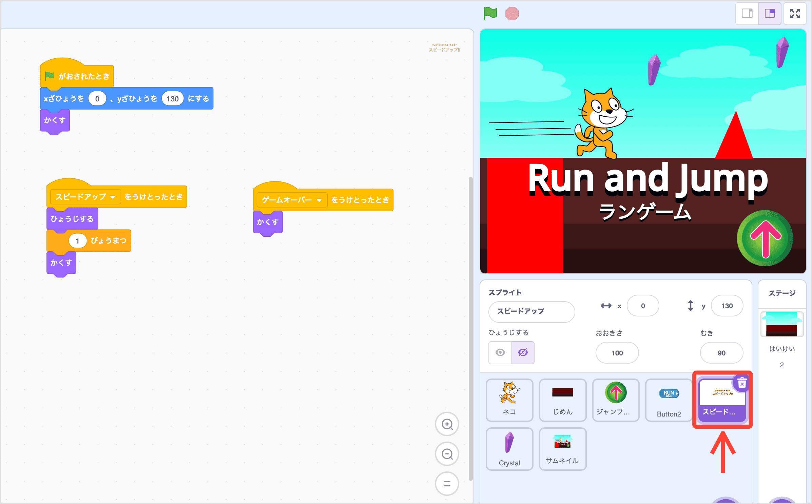Click the red stop button
The height and width of the screenshot is (504, 812).
(512, 14)
